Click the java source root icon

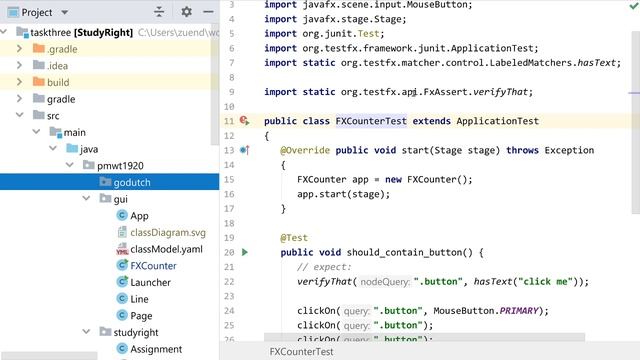(72, 149)
